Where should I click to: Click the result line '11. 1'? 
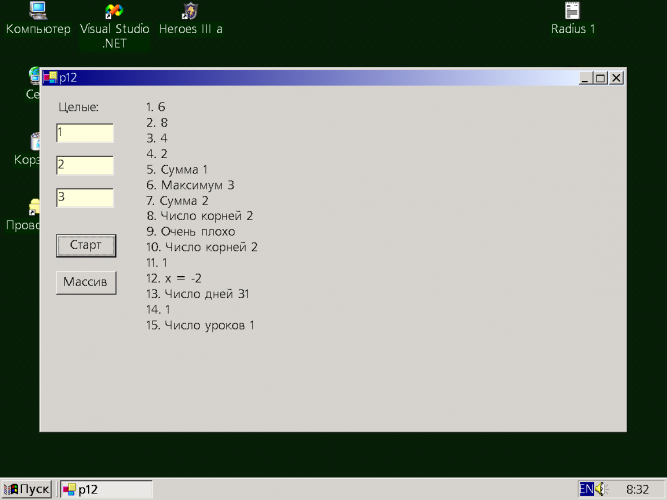point(157,263)
